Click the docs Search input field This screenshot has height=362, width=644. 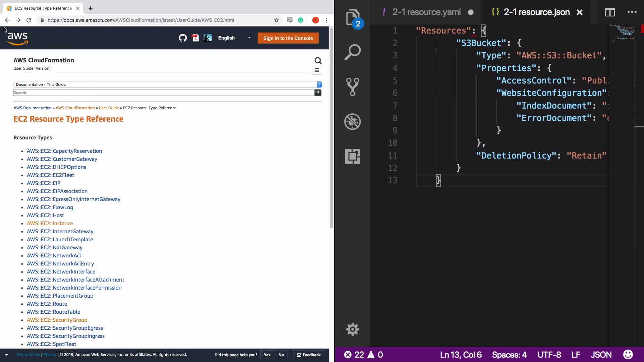pos(164,93)
